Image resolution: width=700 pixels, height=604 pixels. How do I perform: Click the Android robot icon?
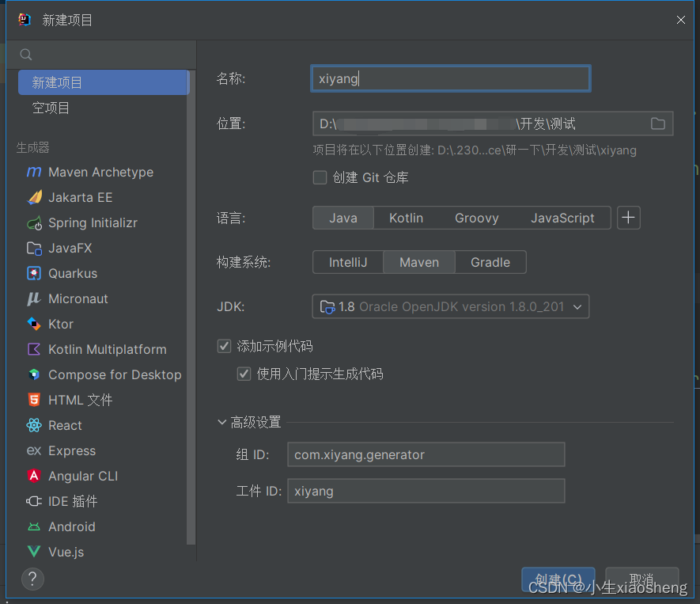click(34, 526)
